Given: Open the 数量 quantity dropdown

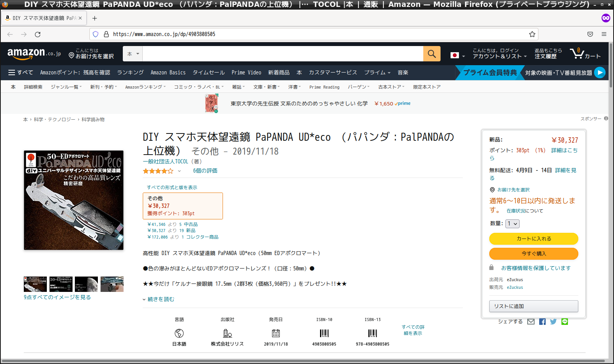Looking at the screenshot, I should pyautogui.click(x=512, y=224).
